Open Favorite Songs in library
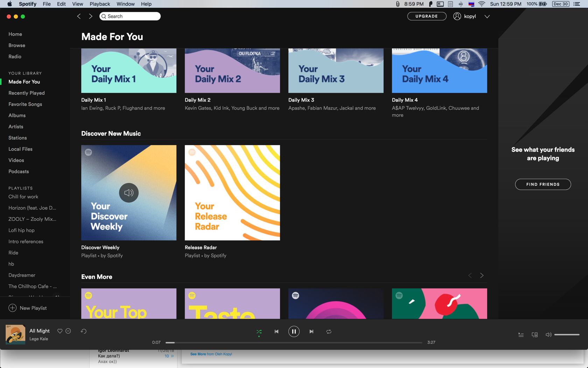 pyautogui.click(x=25, y=104)
